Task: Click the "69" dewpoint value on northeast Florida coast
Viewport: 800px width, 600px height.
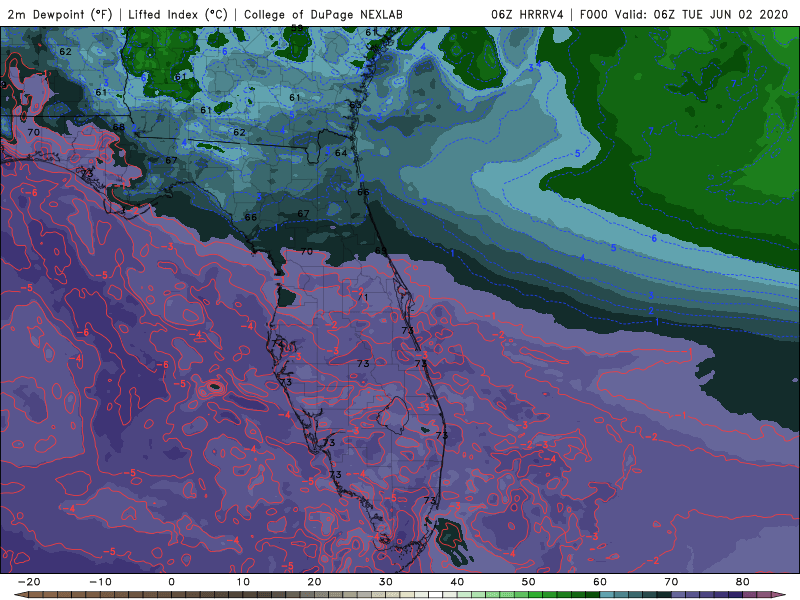Action: (x=381, y=251)
